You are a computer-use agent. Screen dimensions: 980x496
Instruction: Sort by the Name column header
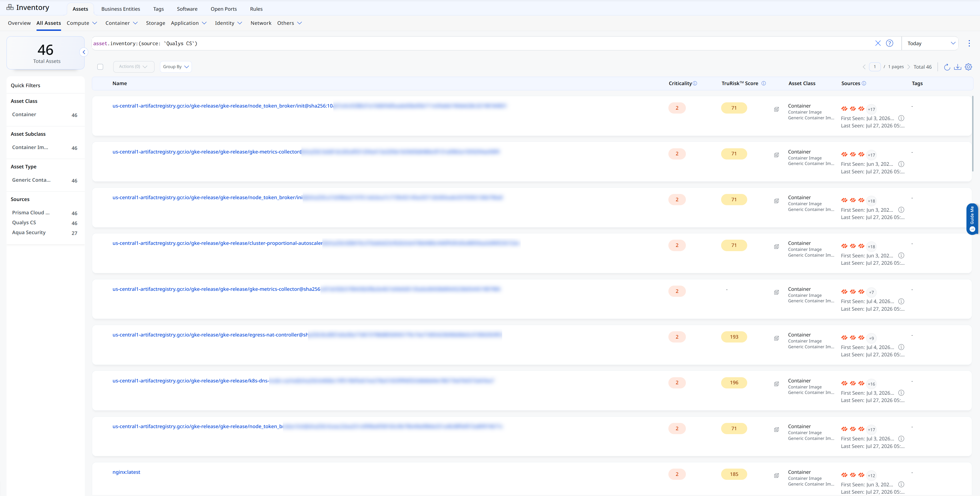(x=120, y=83)
